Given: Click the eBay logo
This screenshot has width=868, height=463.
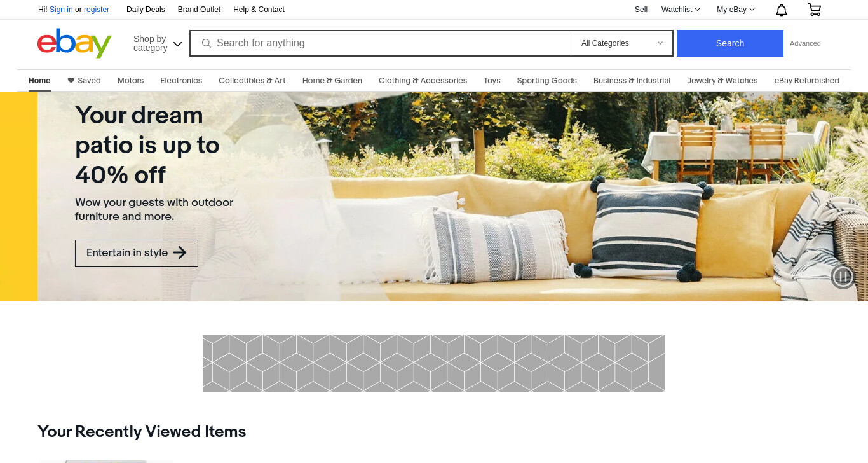Looking at the screenshot, I should click(74, 43).
